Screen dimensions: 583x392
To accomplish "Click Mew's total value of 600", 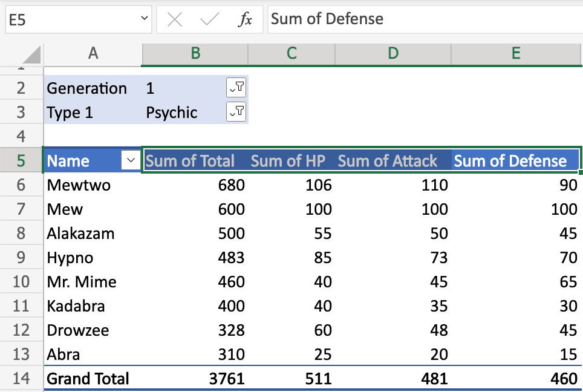I will (x=231, y=209).
